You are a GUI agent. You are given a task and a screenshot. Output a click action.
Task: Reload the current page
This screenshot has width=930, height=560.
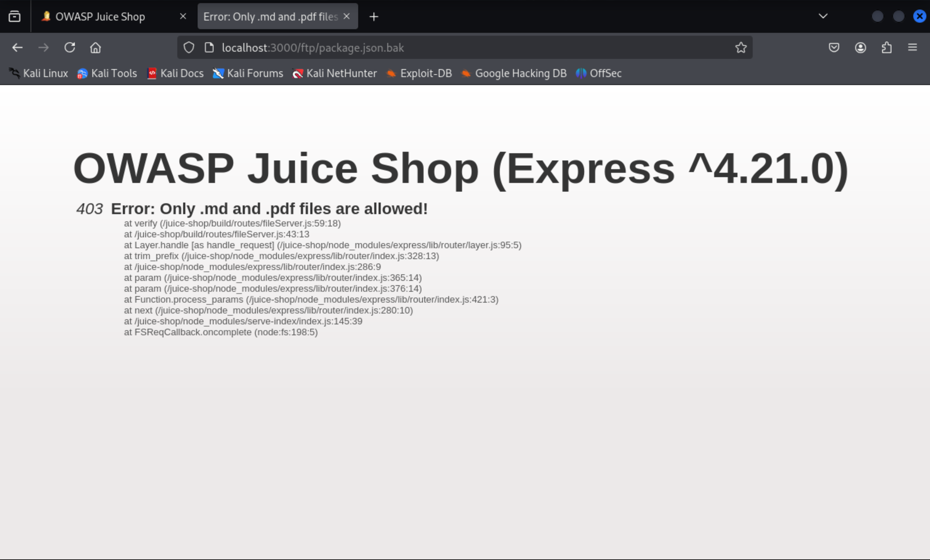point(70,47)
